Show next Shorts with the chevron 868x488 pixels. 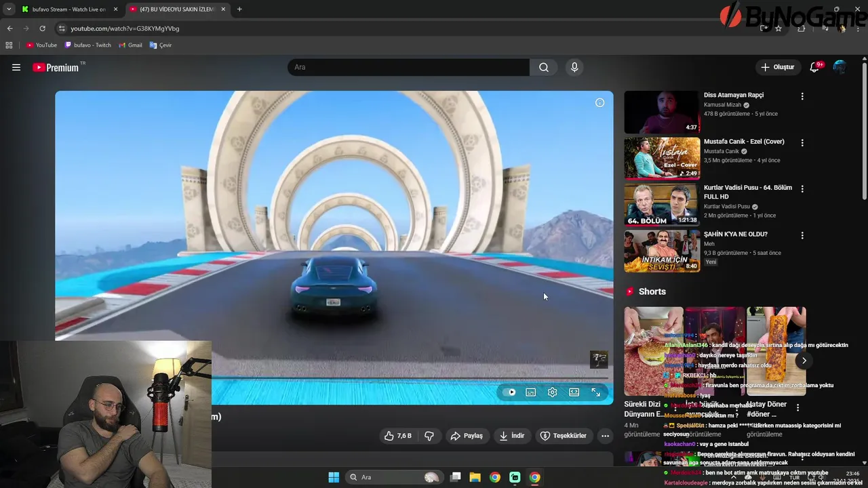click(804, 361)
